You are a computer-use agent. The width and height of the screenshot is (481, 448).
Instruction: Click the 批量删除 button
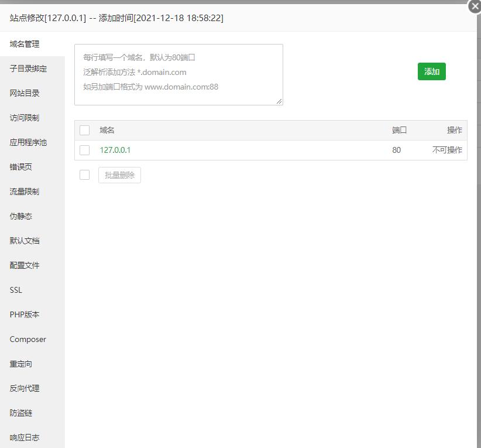pyautogui.click(x=119, y=175)
